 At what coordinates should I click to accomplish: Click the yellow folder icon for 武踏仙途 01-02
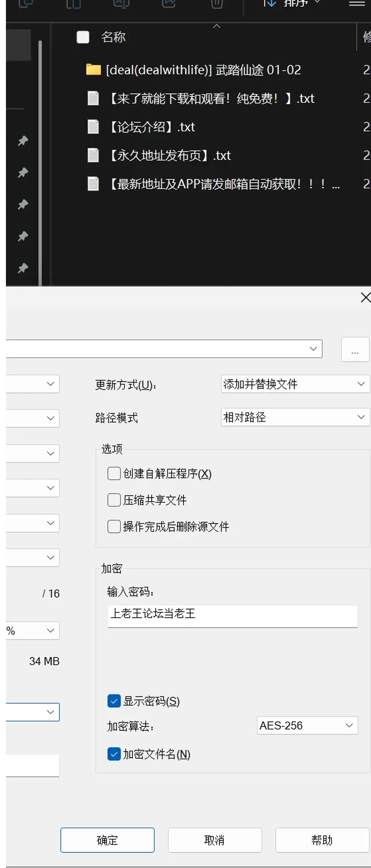[x=93, y=70]
